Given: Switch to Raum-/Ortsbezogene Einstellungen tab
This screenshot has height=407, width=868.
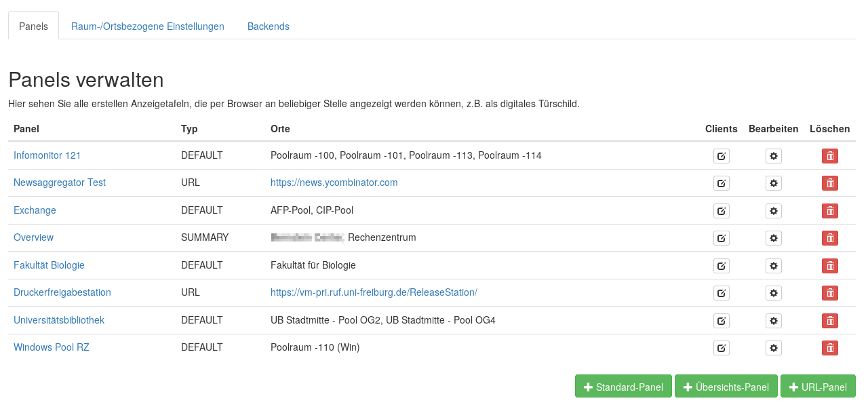Looking at the screenshot, I should coord(148,26).
